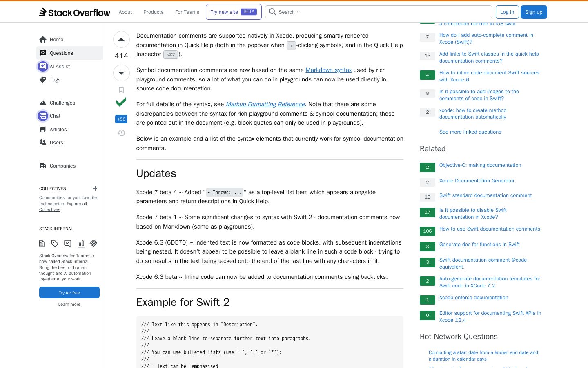Click the Stack Internal bar chart icon
The image size is (588, 368).
click(81, 244)
